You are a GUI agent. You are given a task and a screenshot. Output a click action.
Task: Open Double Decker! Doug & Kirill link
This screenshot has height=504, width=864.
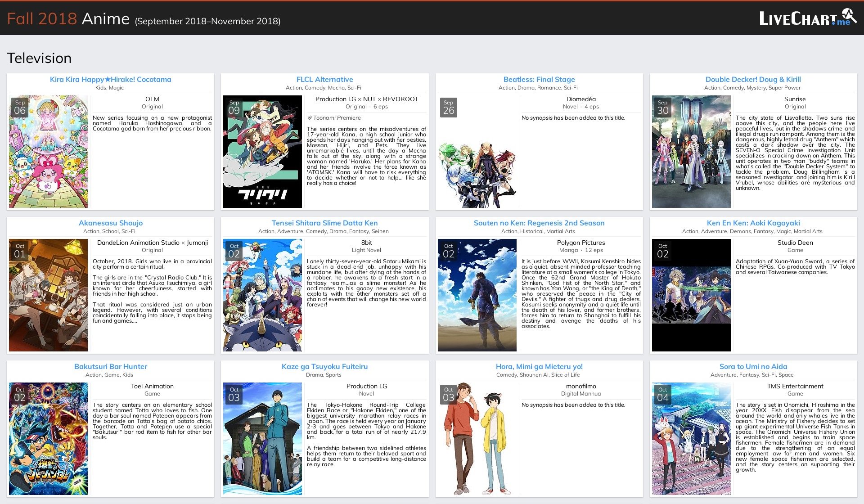pyautogui.click(x=753, y=79)
